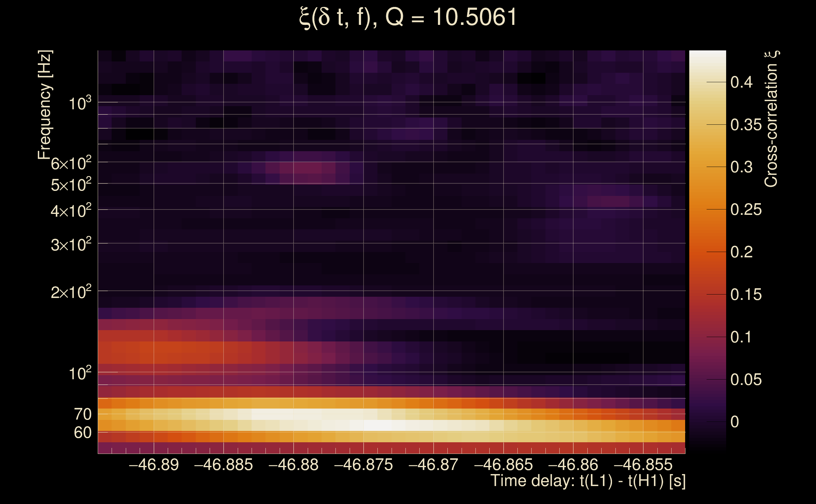Click the −46.875 x-axis tick label
Image resolution: width=816 pixels, height=504 pixels.
tap(363, 465)
